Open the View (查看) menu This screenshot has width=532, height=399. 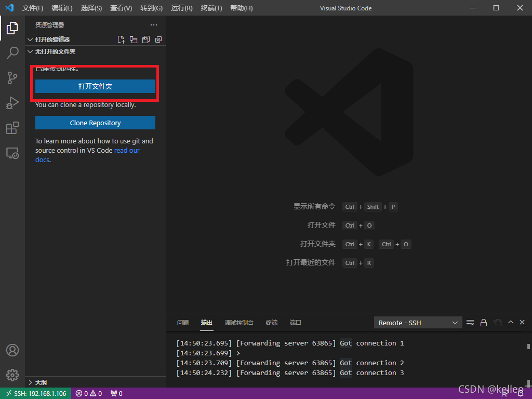tap(121, 8)
